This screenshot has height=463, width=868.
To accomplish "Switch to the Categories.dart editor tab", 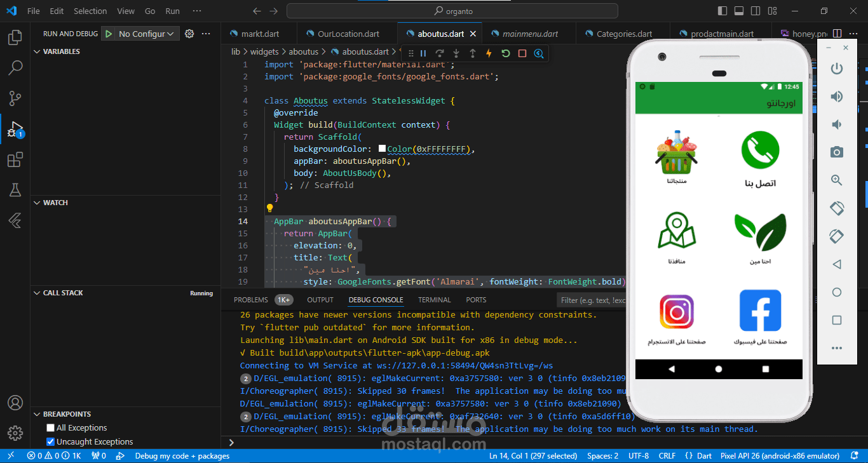I will point(624,34).
